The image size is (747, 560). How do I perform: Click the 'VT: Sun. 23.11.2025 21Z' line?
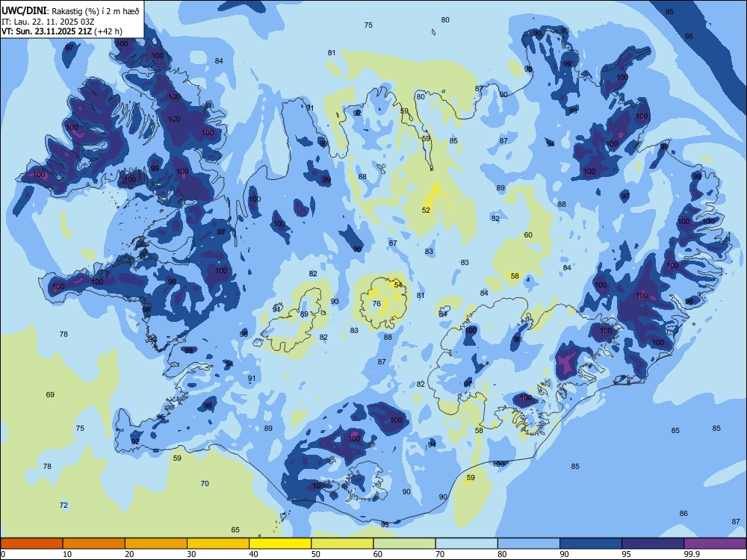coord(46,31)
